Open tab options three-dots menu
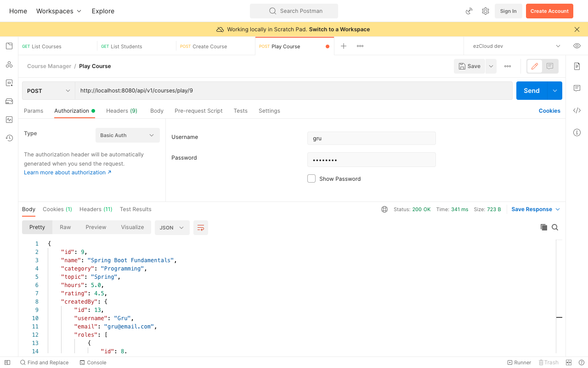 360,46
